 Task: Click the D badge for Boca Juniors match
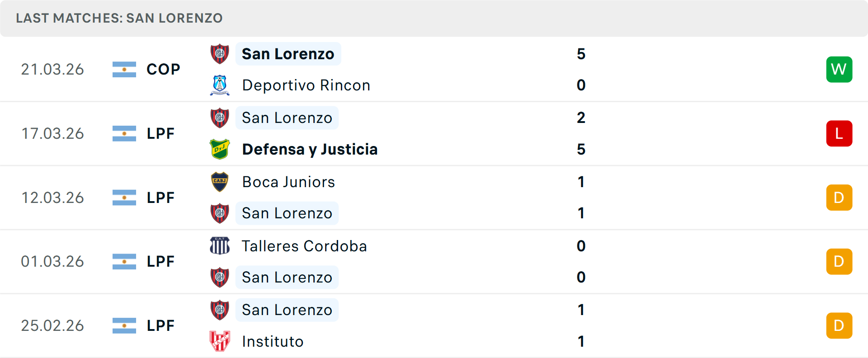pos(839,198)
